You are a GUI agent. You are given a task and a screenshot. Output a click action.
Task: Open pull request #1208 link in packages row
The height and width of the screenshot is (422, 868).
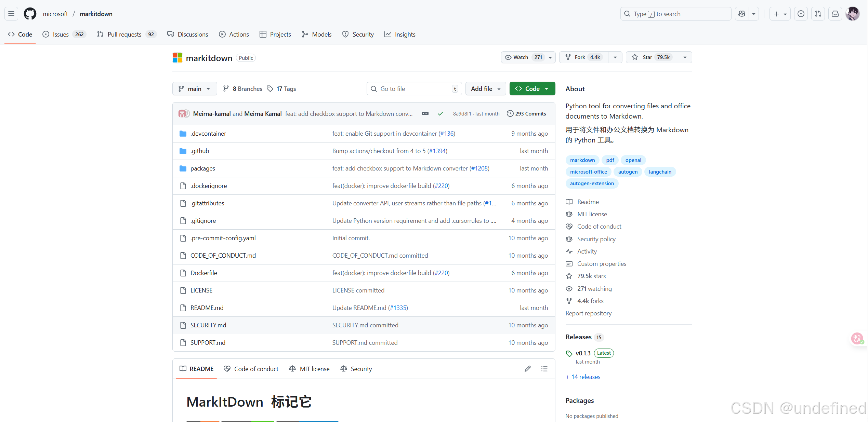(x=479, y=168)
